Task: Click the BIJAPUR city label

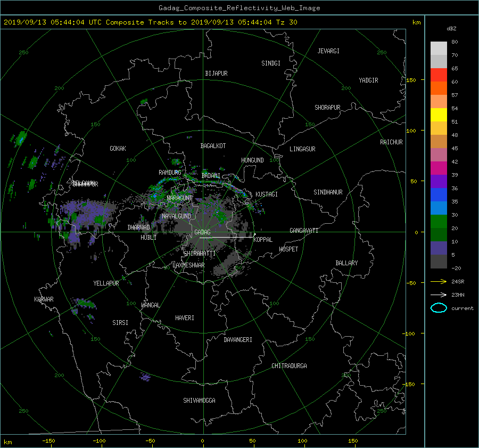Action: pos(216,74)
